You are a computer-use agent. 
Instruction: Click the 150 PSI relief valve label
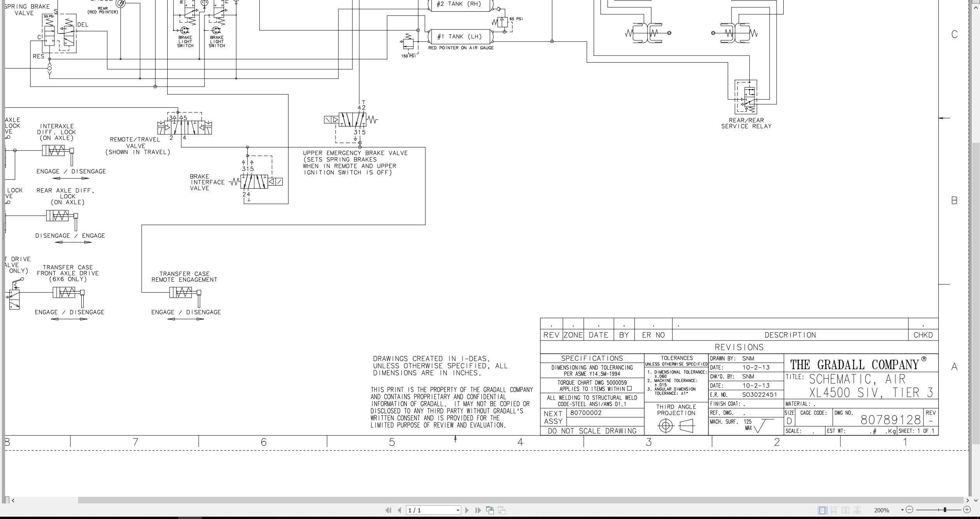(408, 56)
